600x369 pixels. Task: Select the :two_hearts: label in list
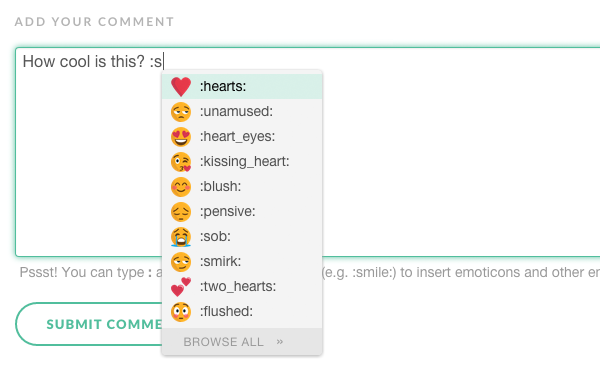point(238,286)
